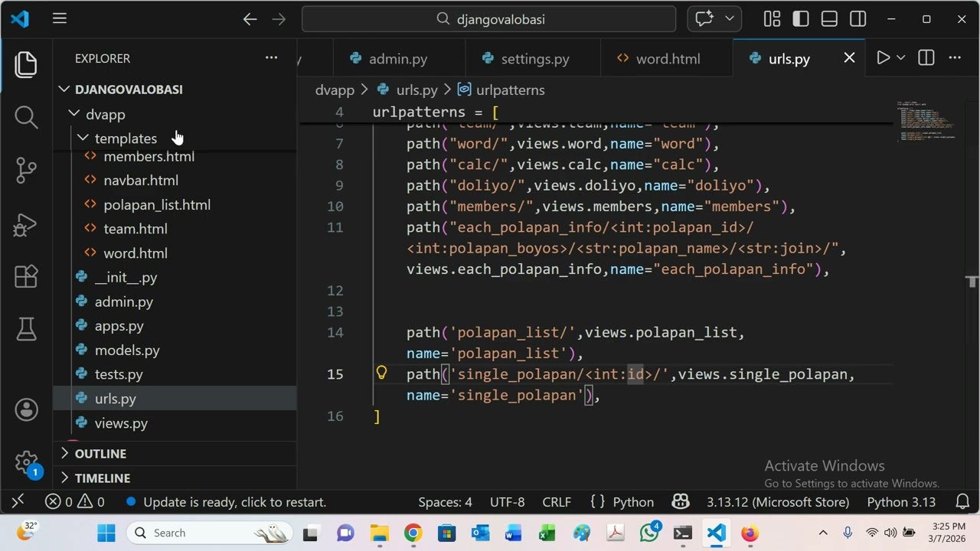The image size is (980, 551).
Task: Click Update is ready, click to restart
Action: (x=226, y=502)
